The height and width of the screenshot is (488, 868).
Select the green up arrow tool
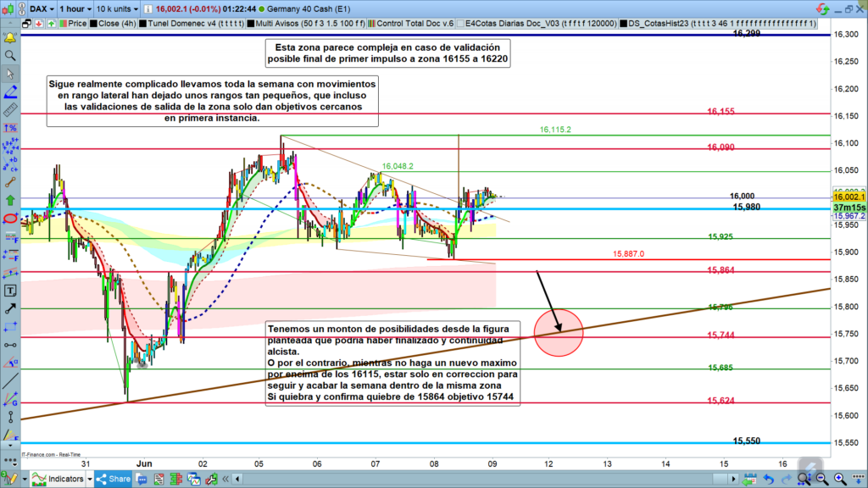[10, 200]
